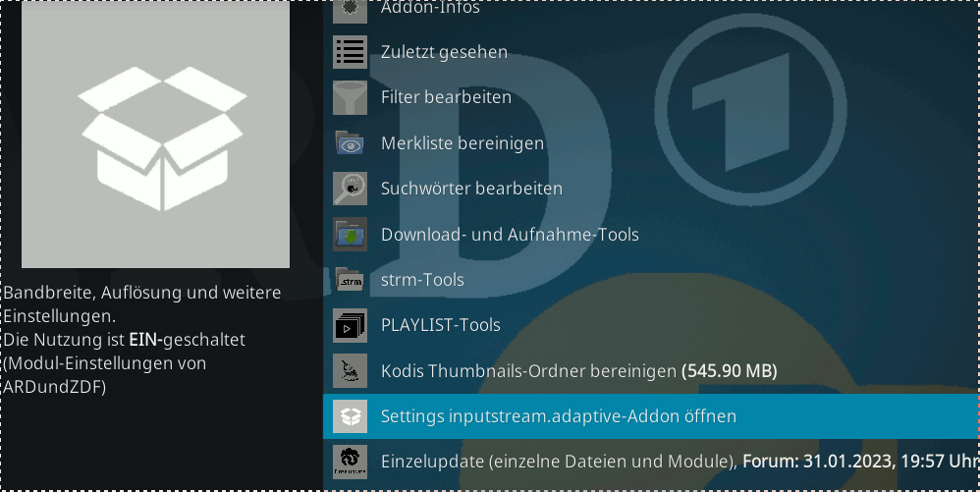This screenshot has height=492, width=980.
Task: Click the Download- und Aufnahme-Tools folder icon
Action: pos(350,234)
